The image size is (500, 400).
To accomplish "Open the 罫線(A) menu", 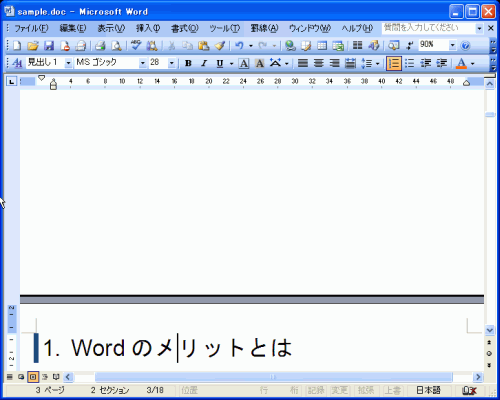I will click(264, 28).
